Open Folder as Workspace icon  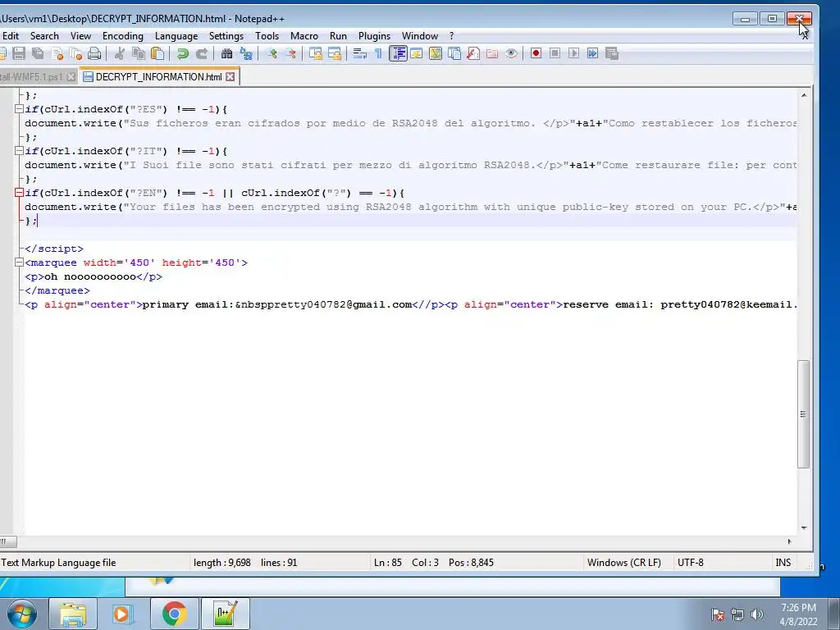tap(492, 53)
